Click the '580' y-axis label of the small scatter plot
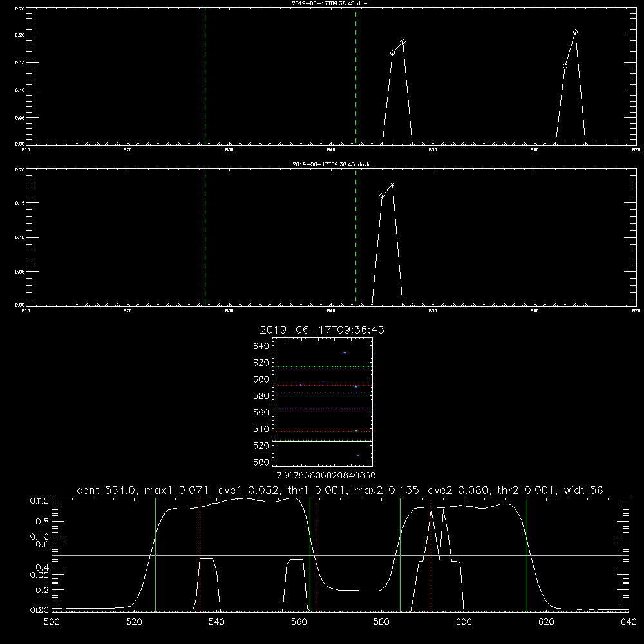Screen dimensions: 644x644 click(261, 396)
